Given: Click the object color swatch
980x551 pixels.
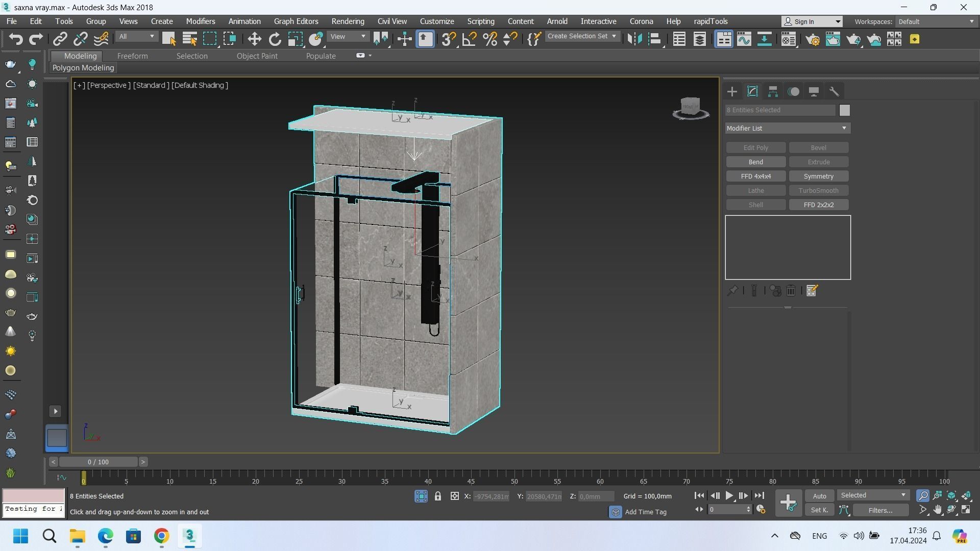Looking at the screenshot, I should [x=844, y=110].
